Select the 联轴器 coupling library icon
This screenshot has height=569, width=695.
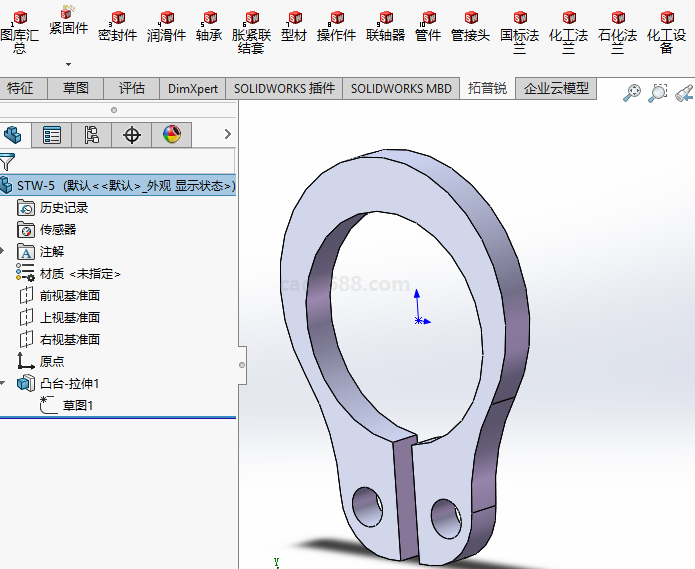(x=385, y=26)
